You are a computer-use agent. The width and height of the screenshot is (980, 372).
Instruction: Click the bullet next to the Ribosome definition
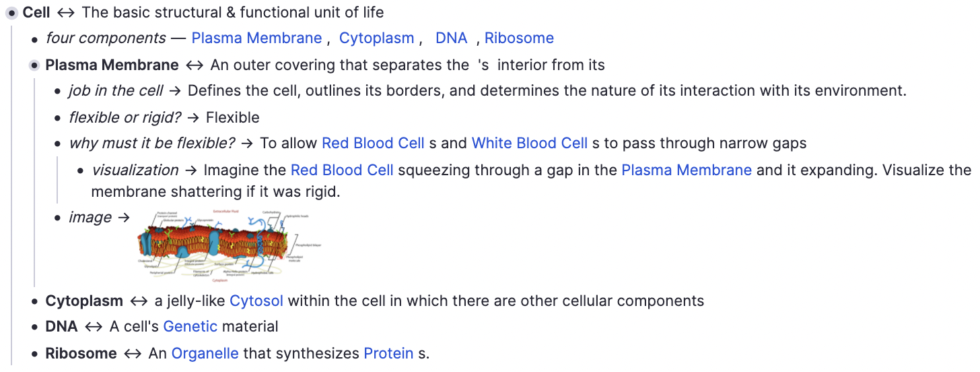[34, 354]
